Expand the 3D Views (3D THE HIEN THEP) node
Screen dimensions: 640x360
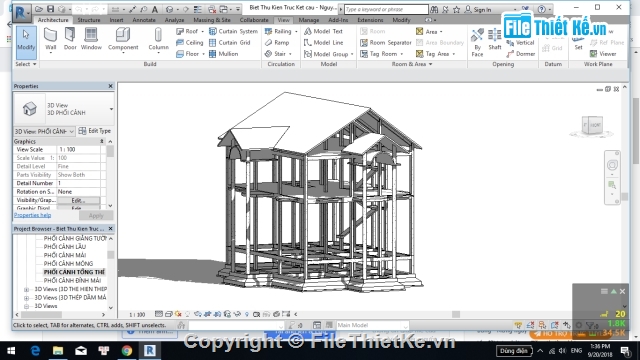tap(27, 289)
